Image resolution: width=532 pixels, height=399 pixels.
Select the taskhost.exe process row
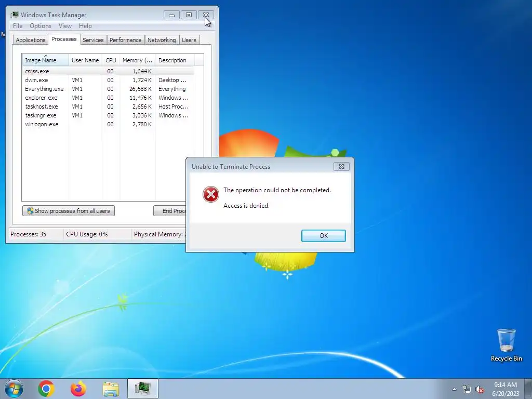click(x=108, y=107)
